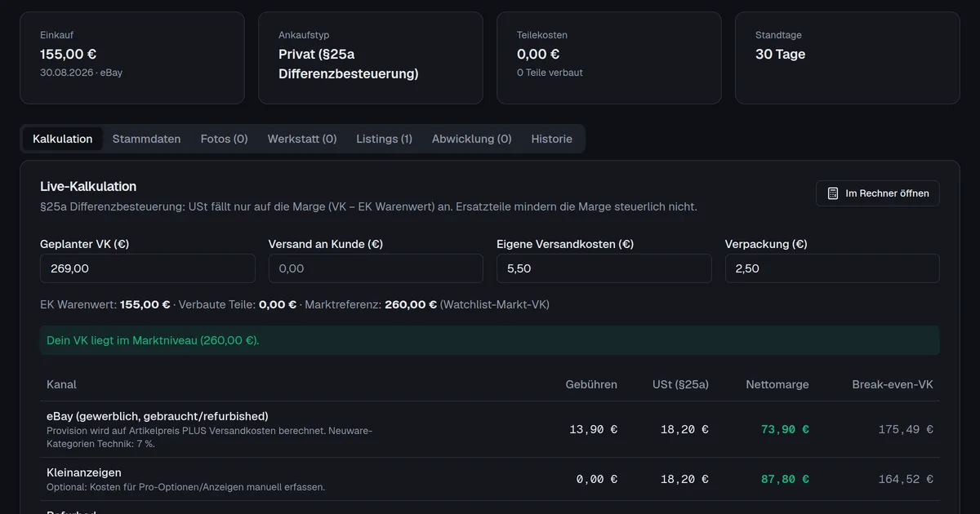
Task: Select the Verpackung (€) input
Action: coord(832,268)
